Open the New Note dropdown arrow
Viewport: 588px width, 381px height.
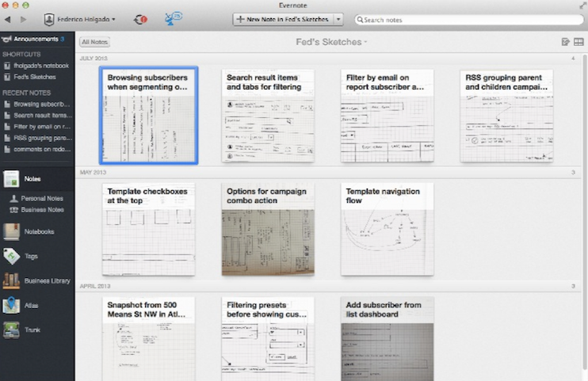pyautogui.click(x=338, y=19)
